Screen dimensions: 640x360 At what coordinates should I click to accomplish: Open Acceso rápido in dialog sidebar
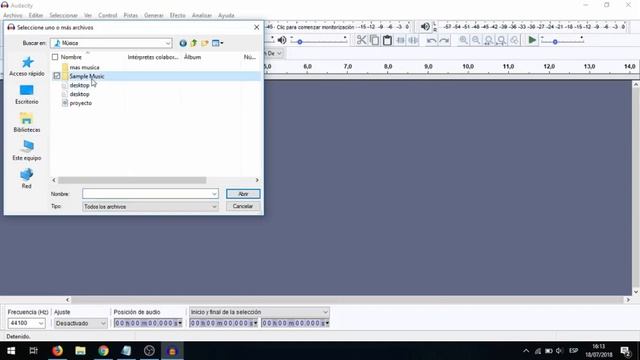[27, 66]
